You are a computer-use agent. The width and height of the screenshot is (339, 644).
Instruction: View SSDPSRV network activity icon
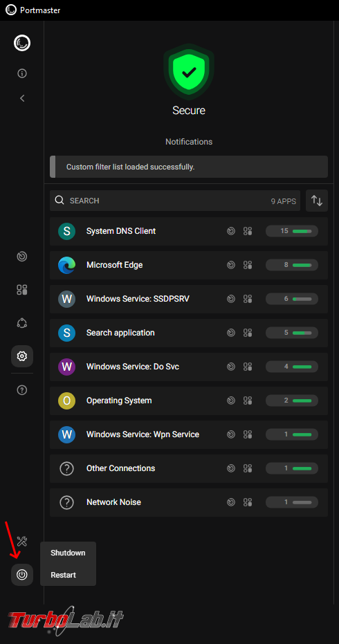tap(231, 299)
